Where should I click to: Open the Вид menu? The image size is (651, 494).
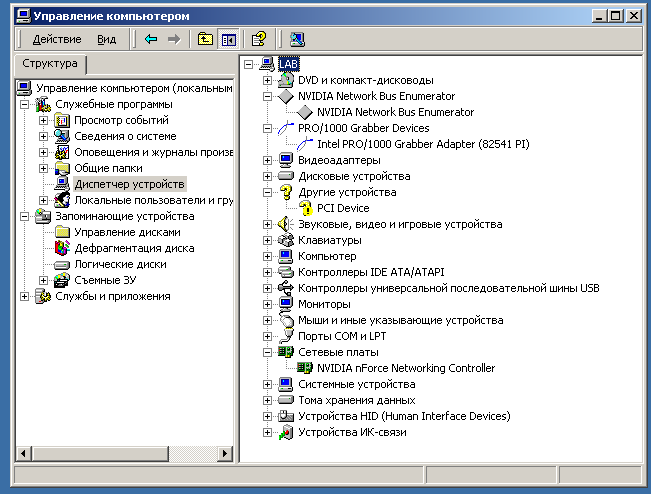(107, 39)
